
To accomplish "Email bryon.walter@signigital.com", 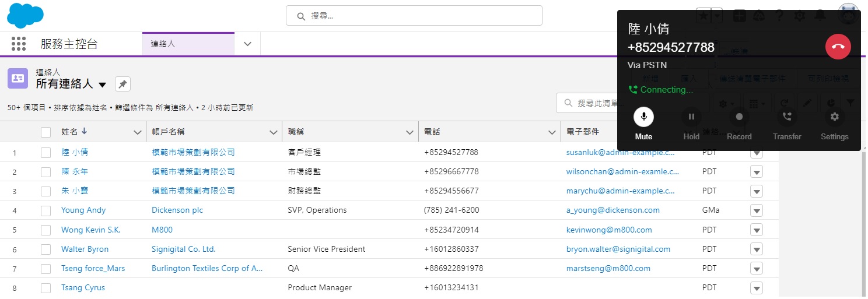I will click(618, 249).
